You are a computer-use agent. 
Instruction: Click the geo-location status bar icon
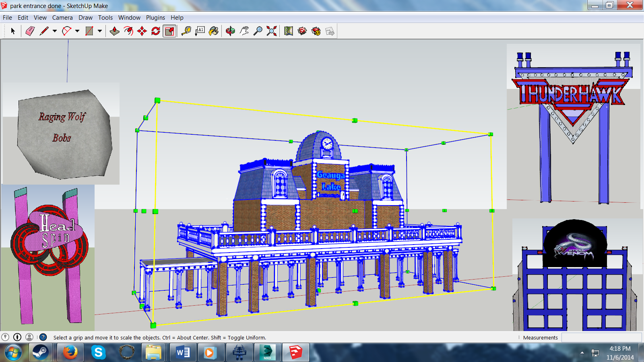pos(5,337)
